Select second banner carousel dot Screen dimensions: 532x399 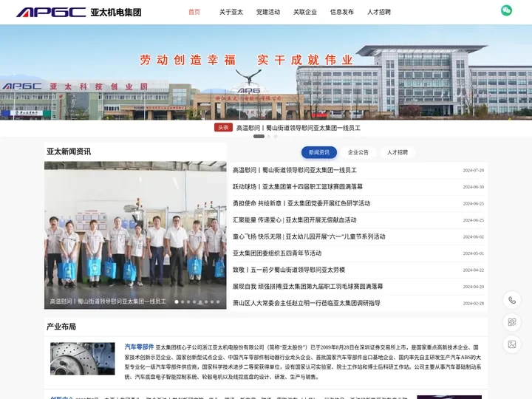269,137
